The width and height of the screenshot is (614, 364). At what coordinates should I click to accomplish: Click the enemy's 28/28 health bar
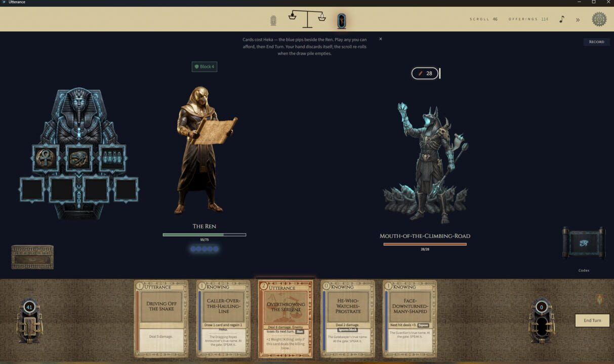coord(425,244)
